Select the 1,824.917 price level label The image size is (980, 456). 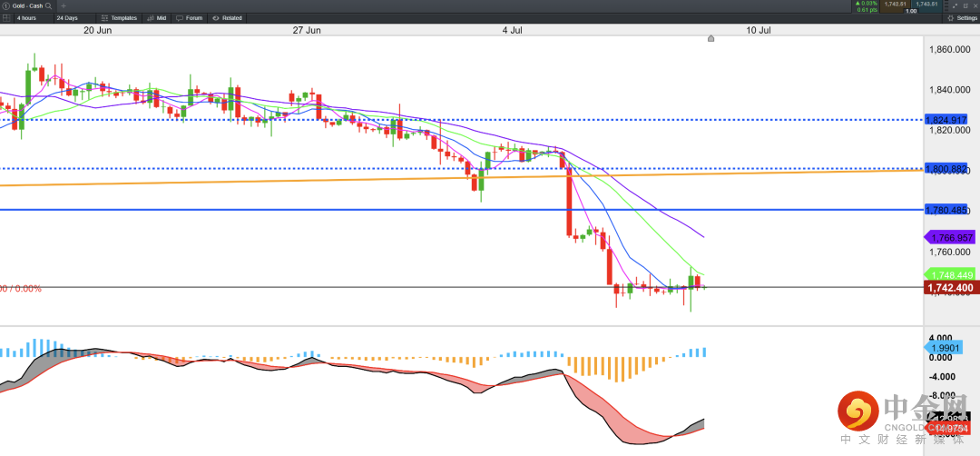946,120
